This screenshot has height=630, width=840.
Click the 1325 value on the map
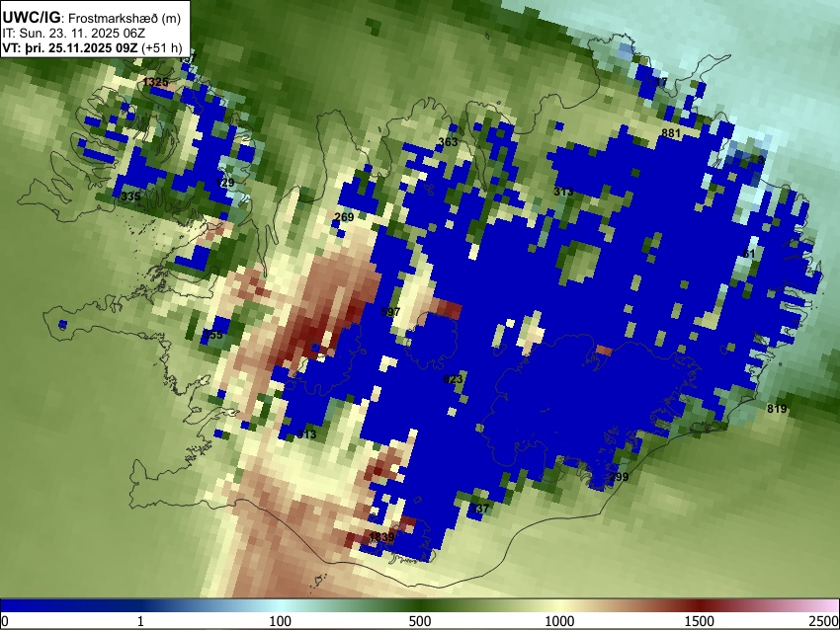pyautogui.click(x=156, y=82)
